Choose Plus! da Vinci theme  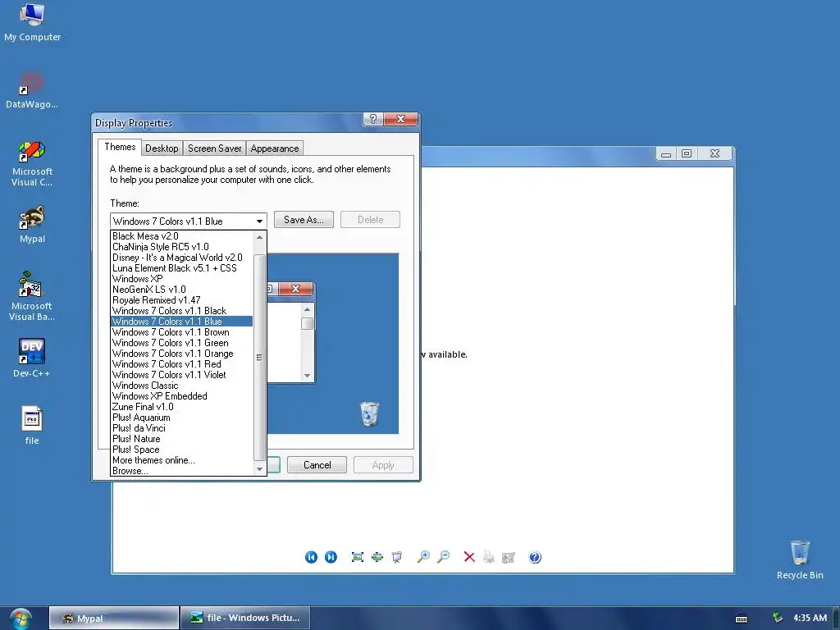[x=181, y=428]
